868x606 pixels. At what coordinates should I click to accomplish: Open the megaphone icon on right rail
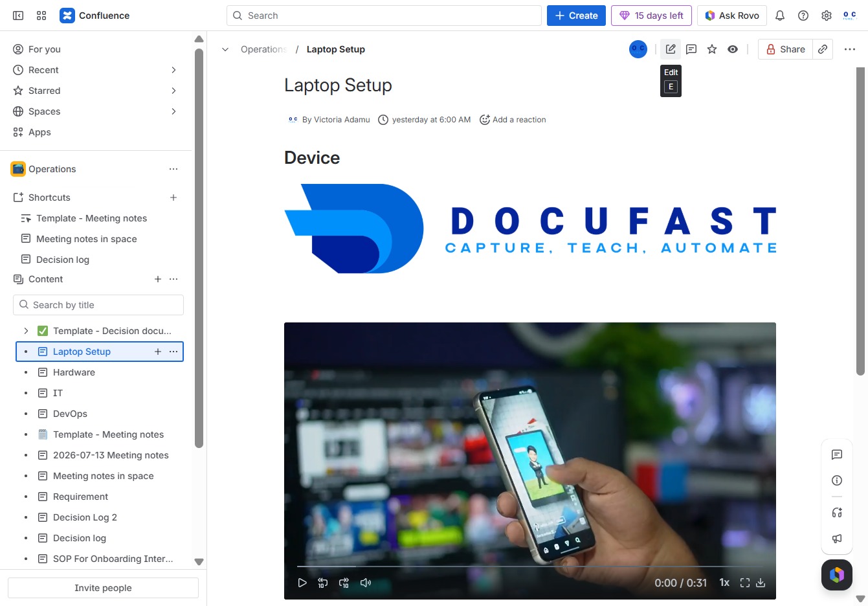tap(837, 539)
